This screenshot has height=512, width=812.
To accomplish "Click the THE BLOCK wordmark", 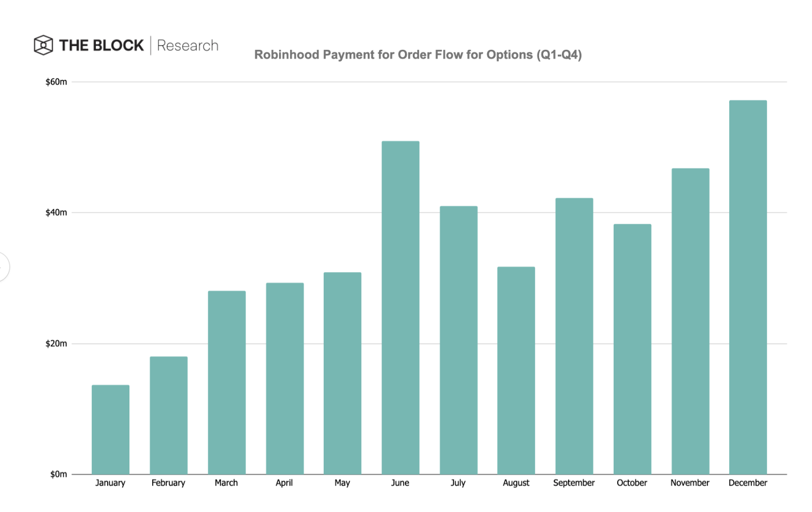I will (x=102, y=46).
